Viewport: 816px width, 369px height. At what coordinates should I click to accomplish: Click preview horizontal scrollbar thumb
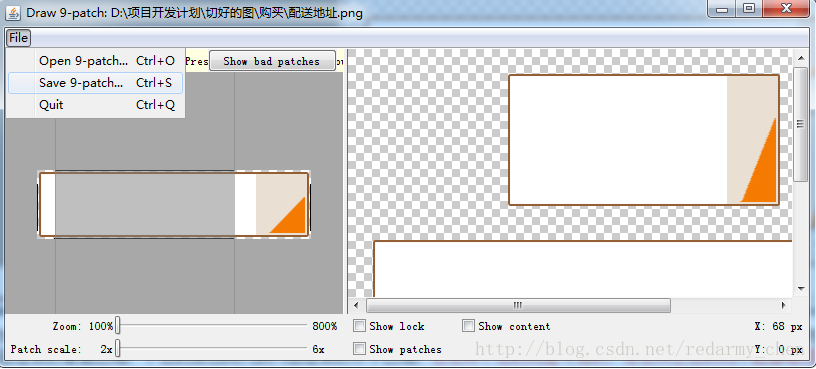pos(518,306)
